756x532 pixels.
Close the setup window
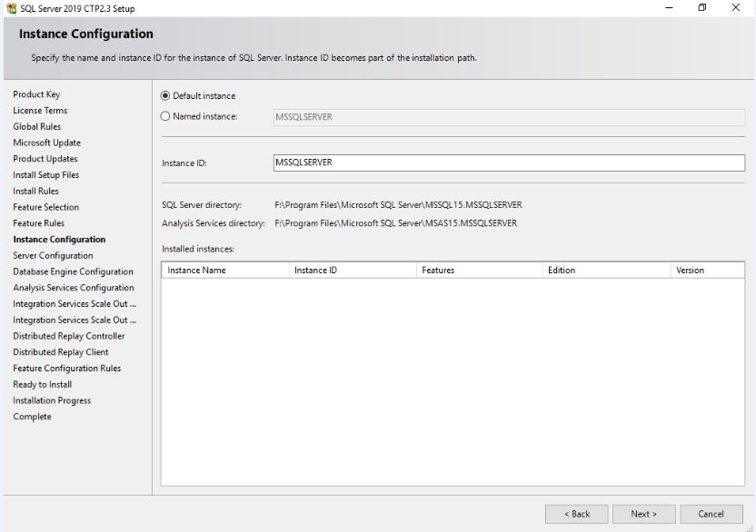tap(736, 7)
